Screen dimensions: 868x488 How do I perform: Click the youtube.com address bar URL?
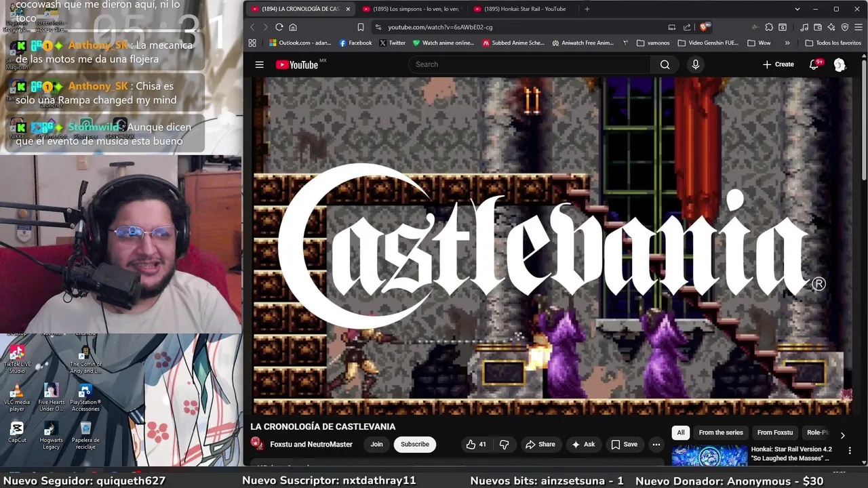click(x=440, y=27)
